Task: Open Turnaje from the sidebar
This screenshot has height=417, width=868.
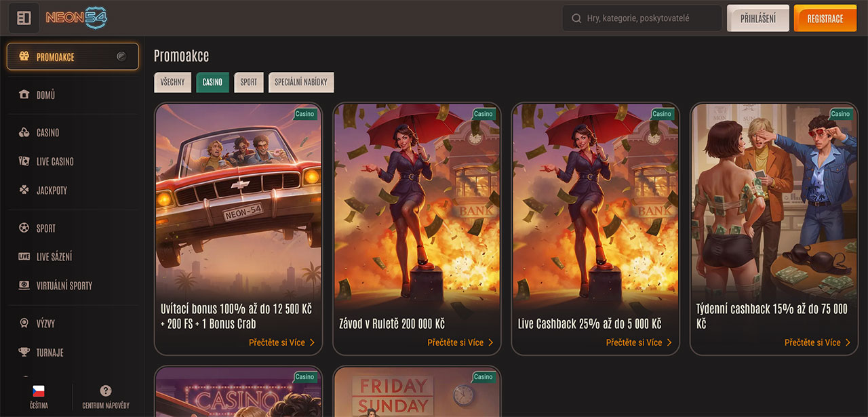Action: [73, 353]
